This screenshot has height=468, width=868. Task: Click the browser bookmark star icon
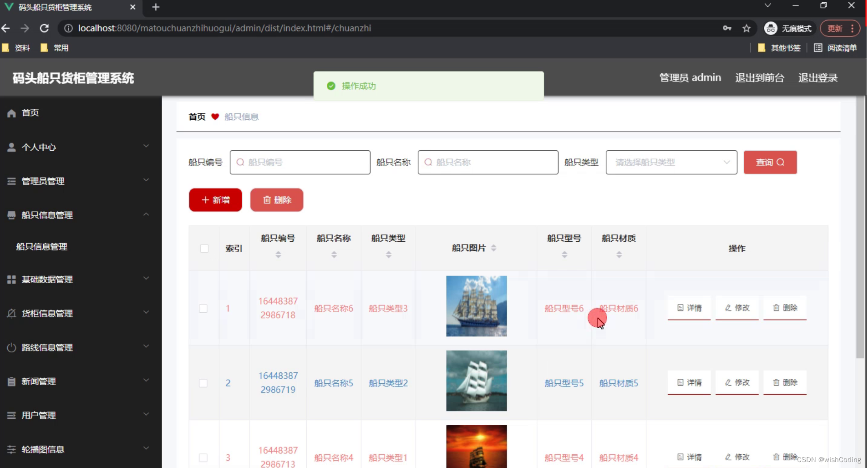point(746,28)
